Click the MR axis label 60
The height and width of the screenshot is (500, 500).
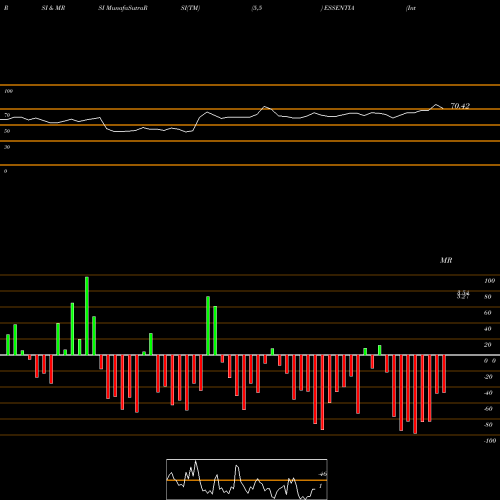click(488, 313)
